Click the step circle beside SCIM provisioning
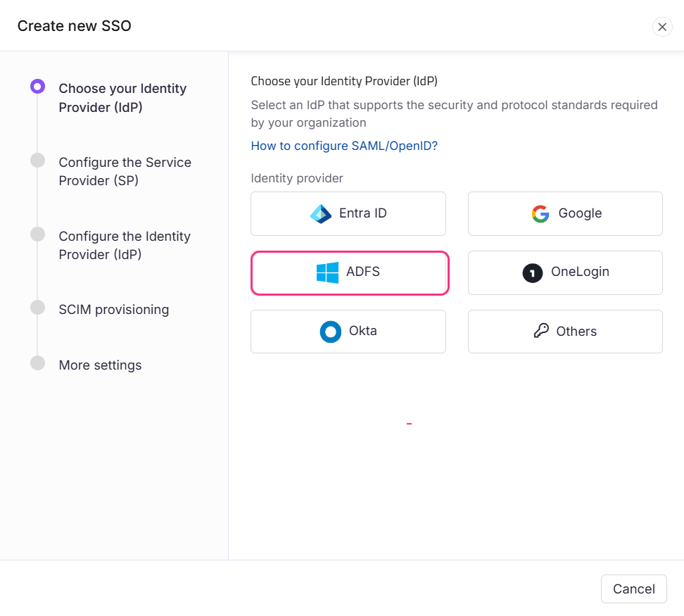This screenshot has width=684, height=616. click(x=37, y=307)
